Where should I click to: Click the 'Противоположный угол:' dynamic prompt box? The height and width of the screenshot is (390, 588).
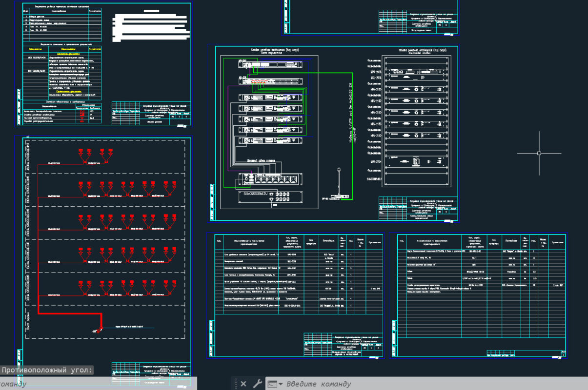pos(47,370)
